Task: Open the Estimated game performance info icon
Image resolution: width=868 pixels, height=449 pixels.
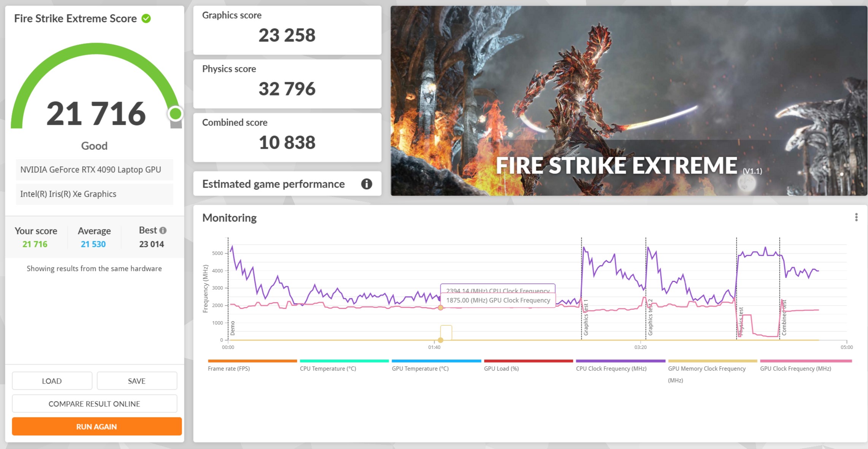Action: 366,184
